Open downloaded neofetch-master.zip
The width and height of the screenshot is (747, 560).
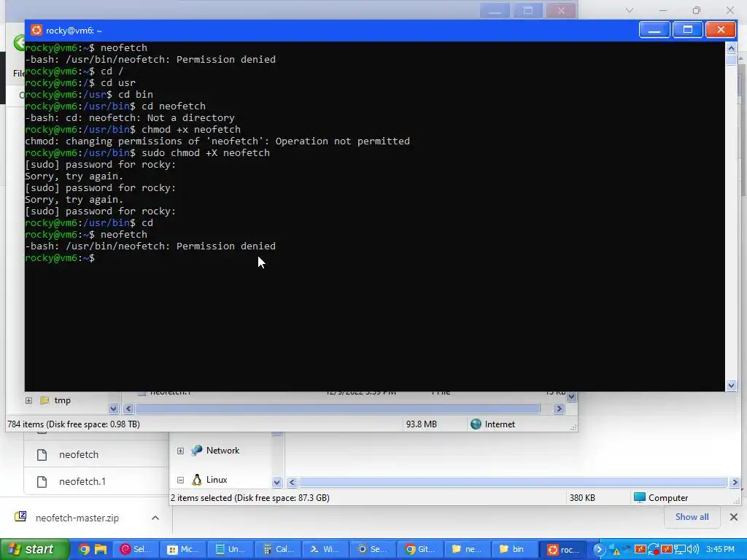[x=77, y=518]
